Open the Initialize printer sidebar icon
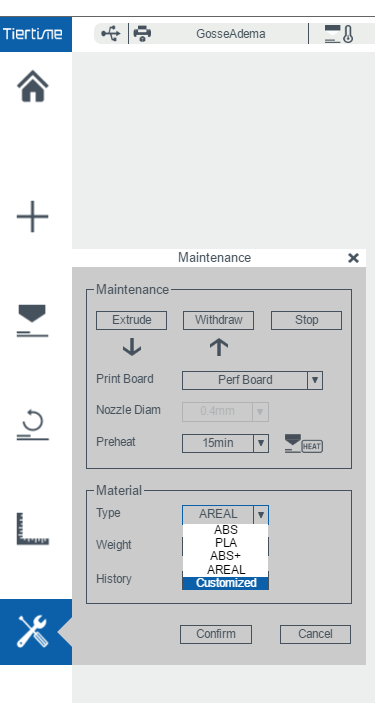The height and width of the screenshot is (725, 375). point(33,424)
